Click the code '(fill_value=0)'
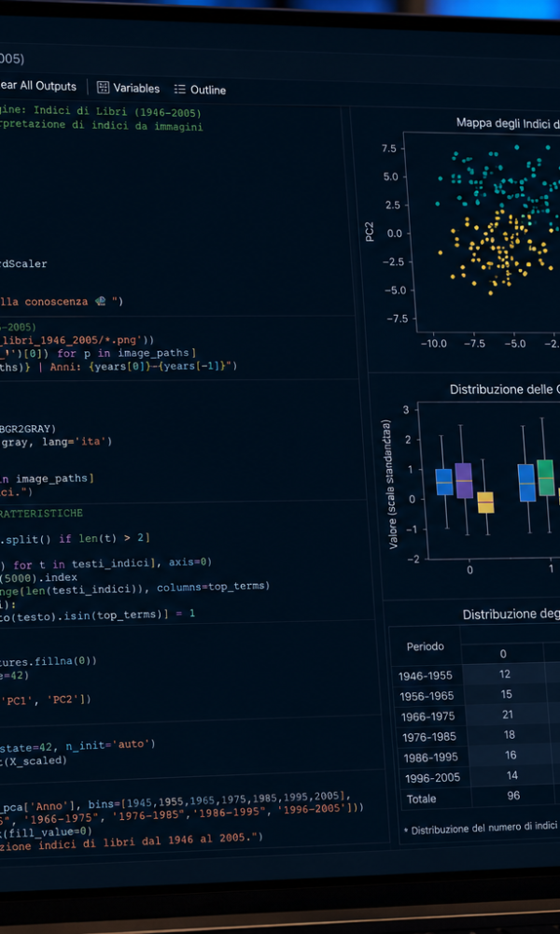560x934 pixels. point(47,831)
